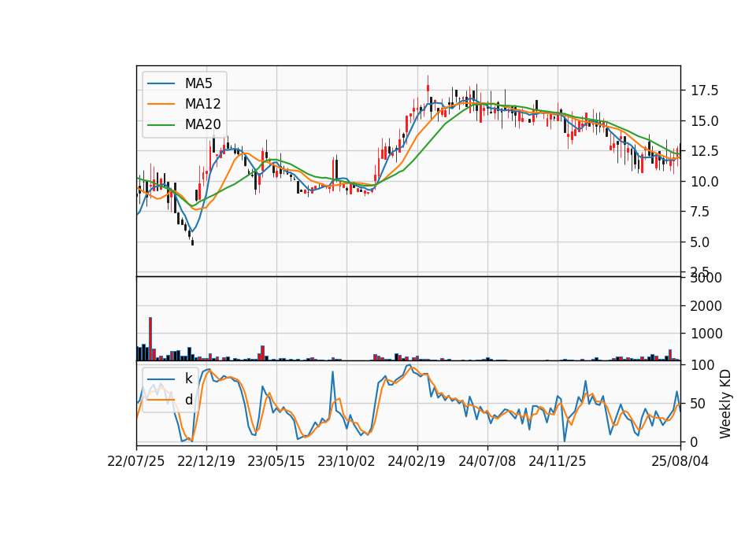Image resolution: width=756 pixels, height=543 pixels.
Task: Click the k legend entry
Action: [188, 379]
